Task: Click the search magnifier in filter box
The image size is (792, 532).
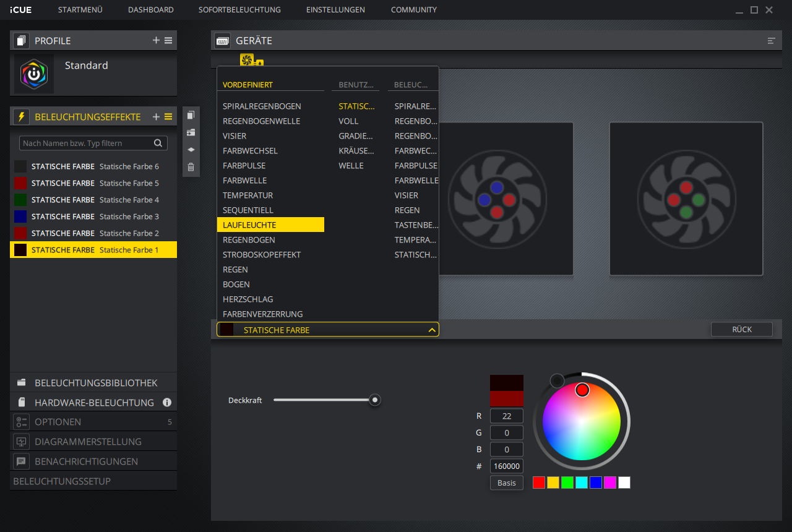Action: pyautogui.click(x=158, y=143)
